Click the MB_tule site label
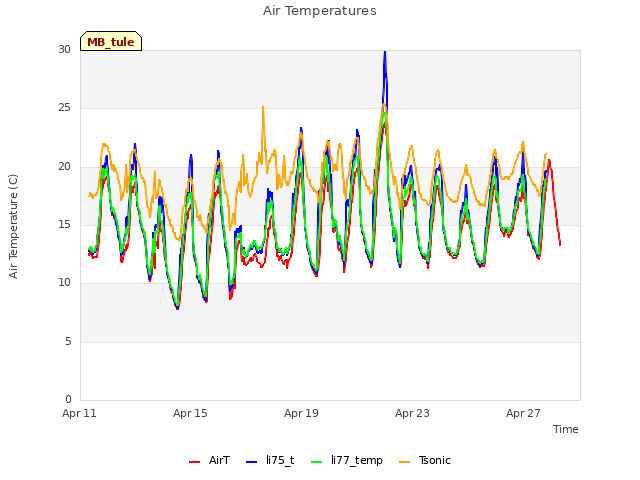This screenshot has width=640, height=480. tap(111, 41)
